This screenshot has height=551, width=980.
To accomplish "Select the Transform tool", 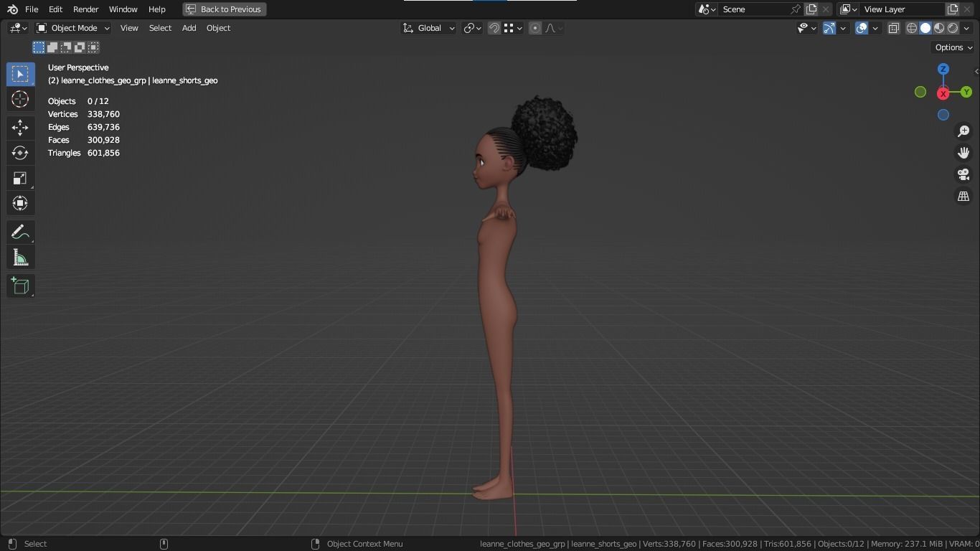I will [x=20, y=203].
